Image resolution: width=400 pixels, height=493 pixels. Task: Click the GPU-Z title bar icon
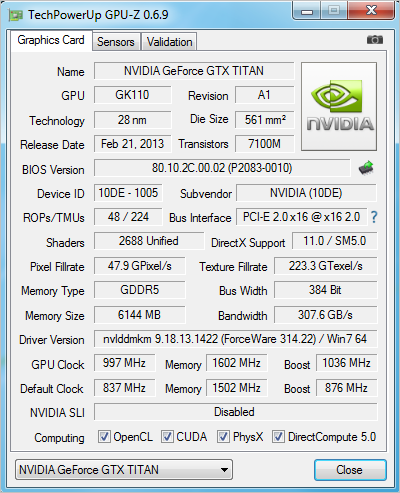point(16,15)
